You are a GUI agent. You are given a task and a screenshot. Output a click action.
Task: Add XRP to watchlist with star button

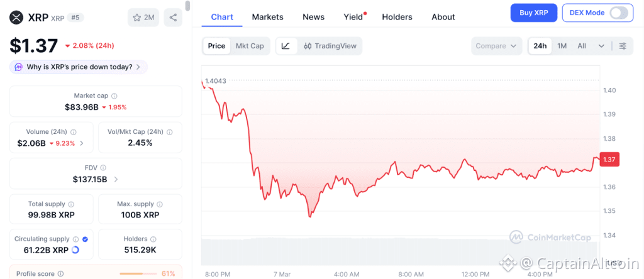[x=143, y=18]
